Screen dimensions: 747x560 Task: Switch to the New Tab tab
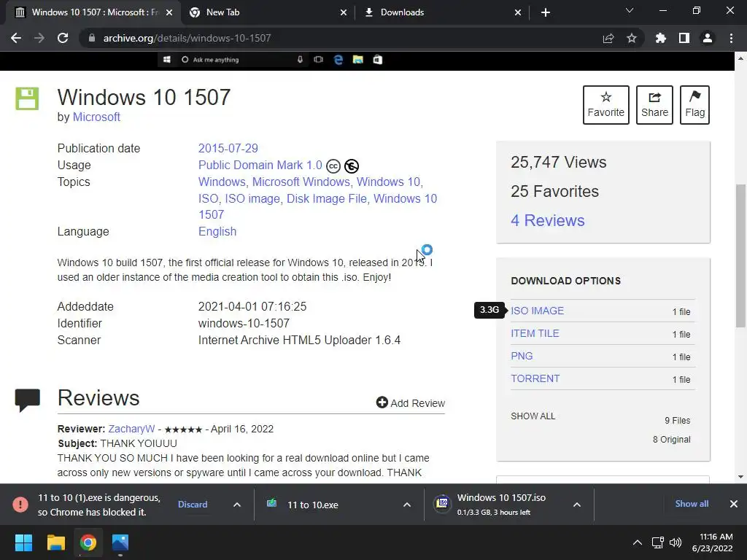(x=268, y=12)
